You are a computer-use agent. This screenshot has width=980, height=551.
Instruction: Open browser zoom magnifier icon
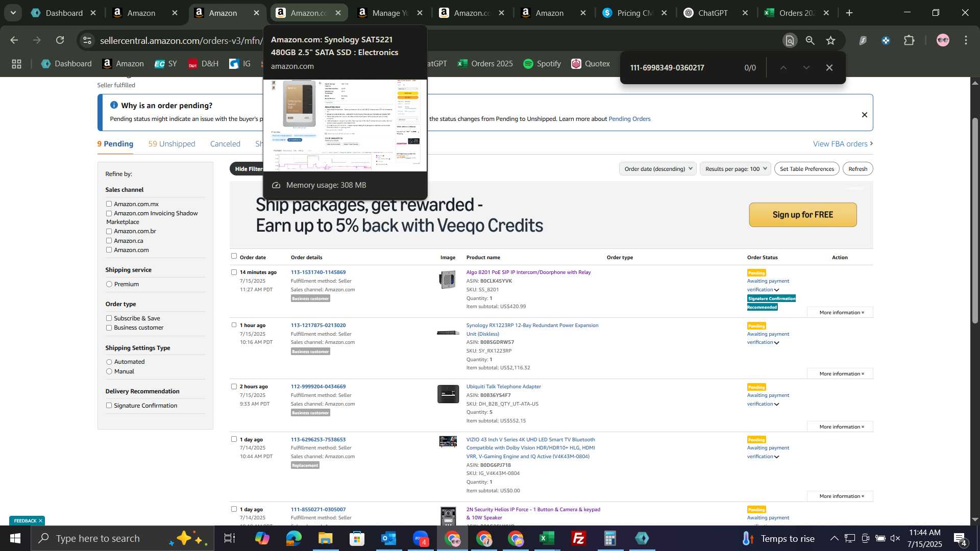[810, 40]
